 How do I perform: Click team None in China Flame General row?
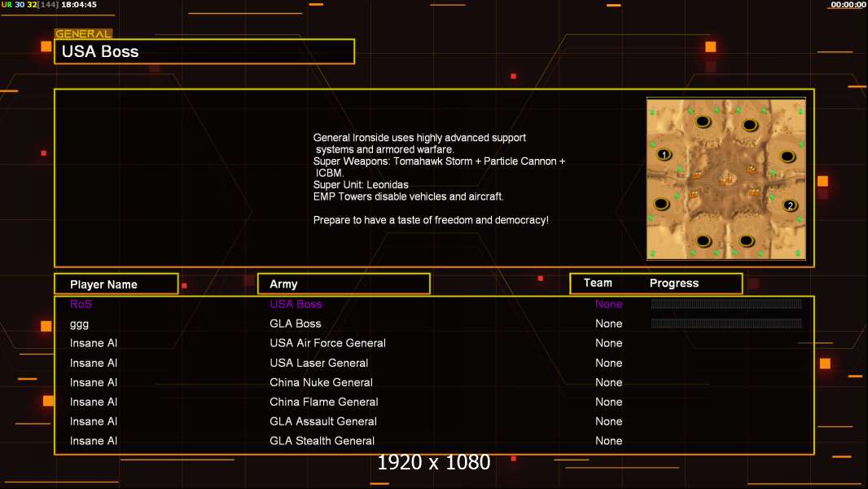[608, 402]
